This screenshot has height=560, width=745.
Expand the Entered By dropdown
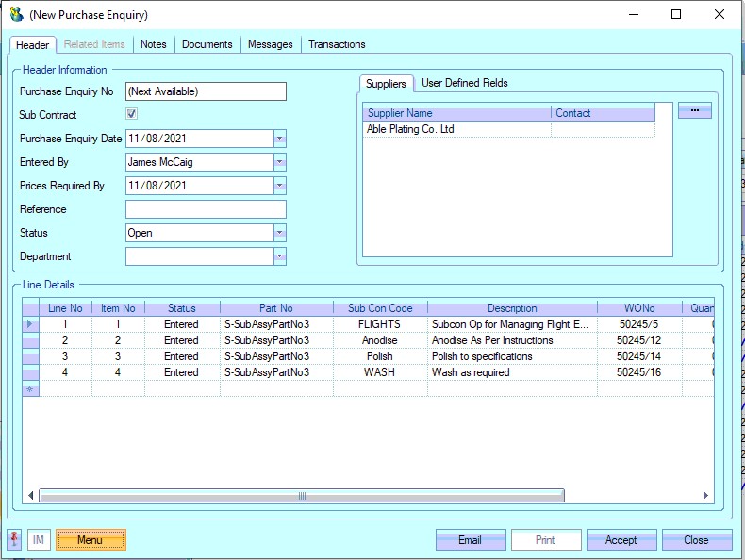click(x=279, y=162)
